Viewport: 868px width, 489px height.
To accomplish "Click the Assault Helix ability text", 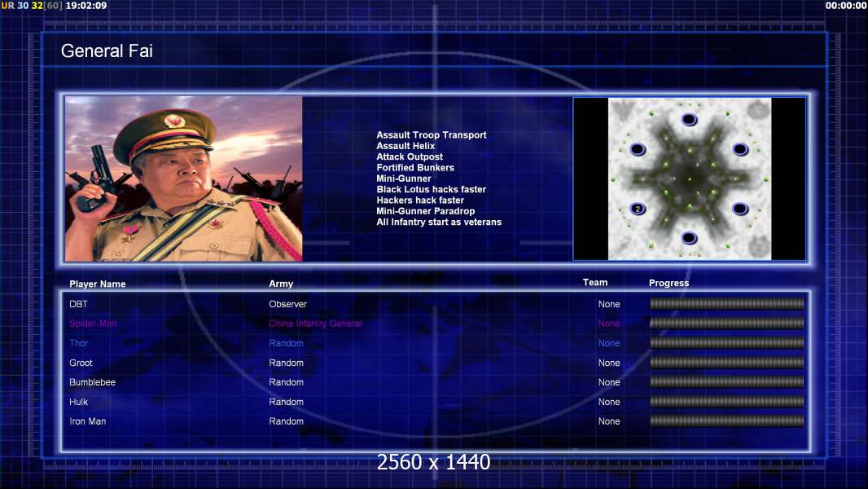I will tap(406, 146).
